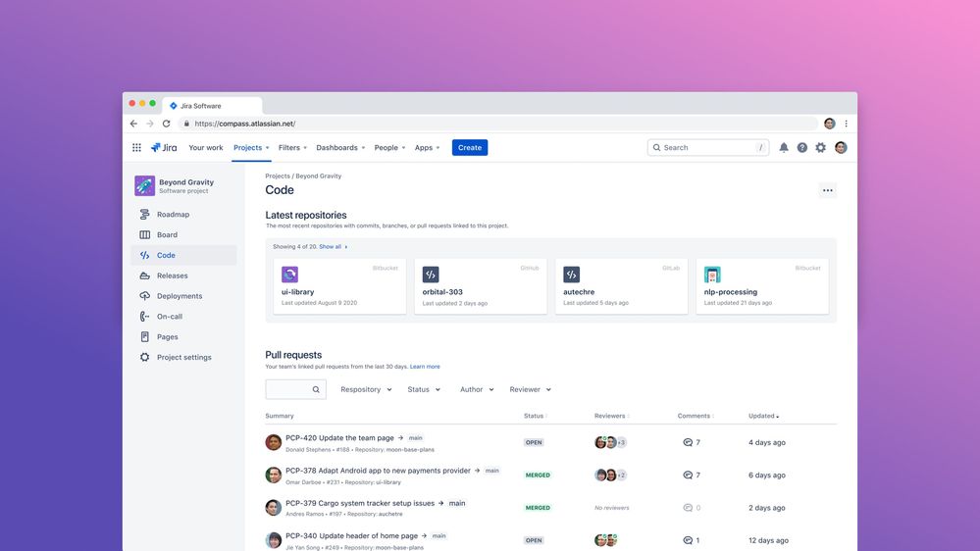Open Board in the sidebar
Viewport: 980px width, 551px height.
(x=183, y=235)
